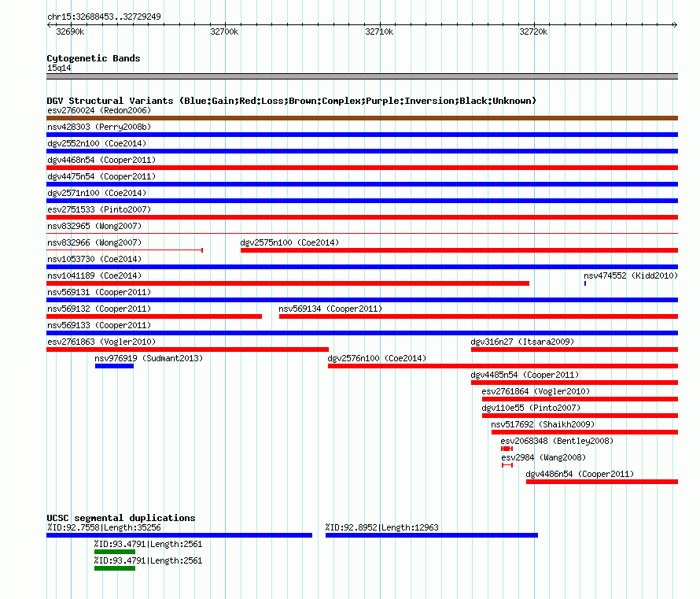Click esv2068348 (Bentley2008) label

(x=557, y=441)
